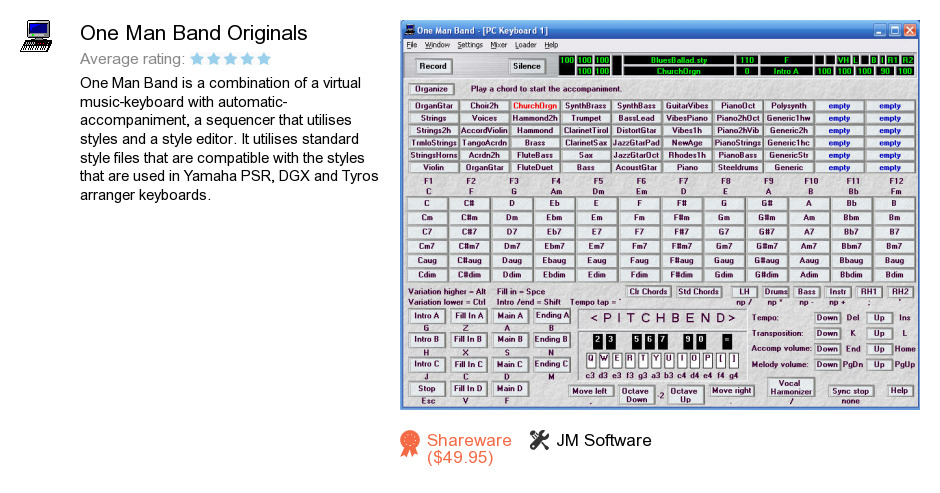Click the Move right button
The width and height of the screenshot is (940, 493).
(731, 390)
